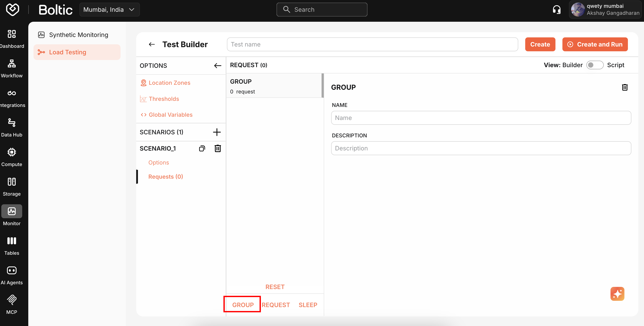Open the Workflow section in sidebar
644x326 pixels.
click(12, 67)
